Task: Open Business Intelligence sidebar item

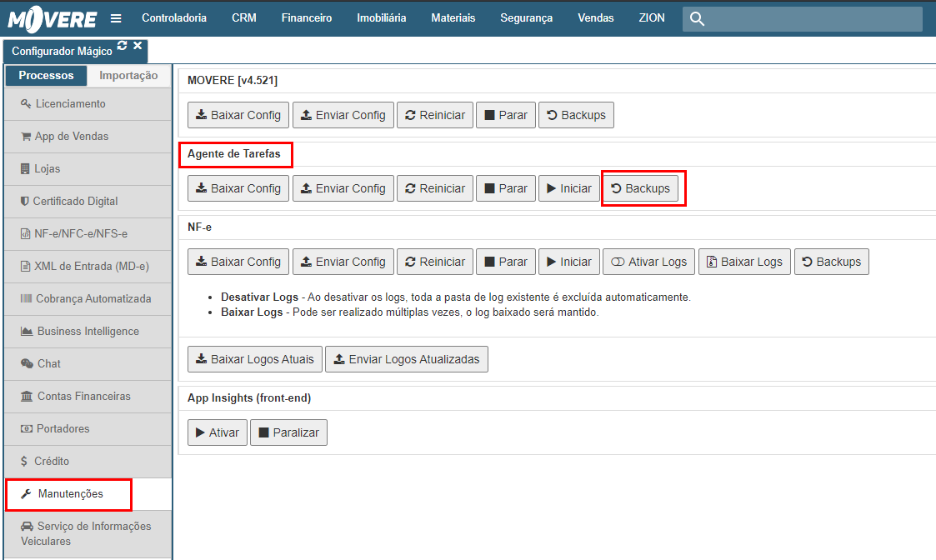Action: point(88,332)
